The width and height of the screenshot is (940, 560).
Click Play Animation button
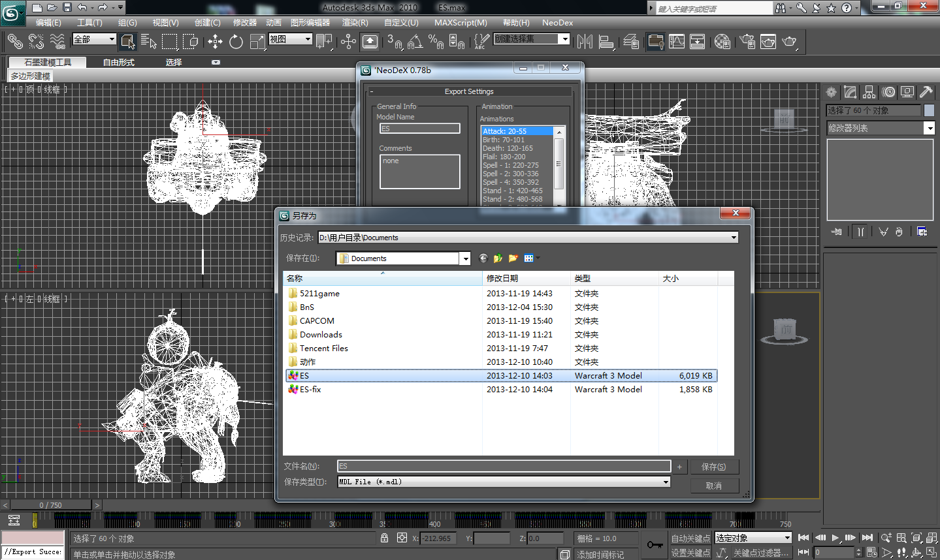(x=835, y=538)
